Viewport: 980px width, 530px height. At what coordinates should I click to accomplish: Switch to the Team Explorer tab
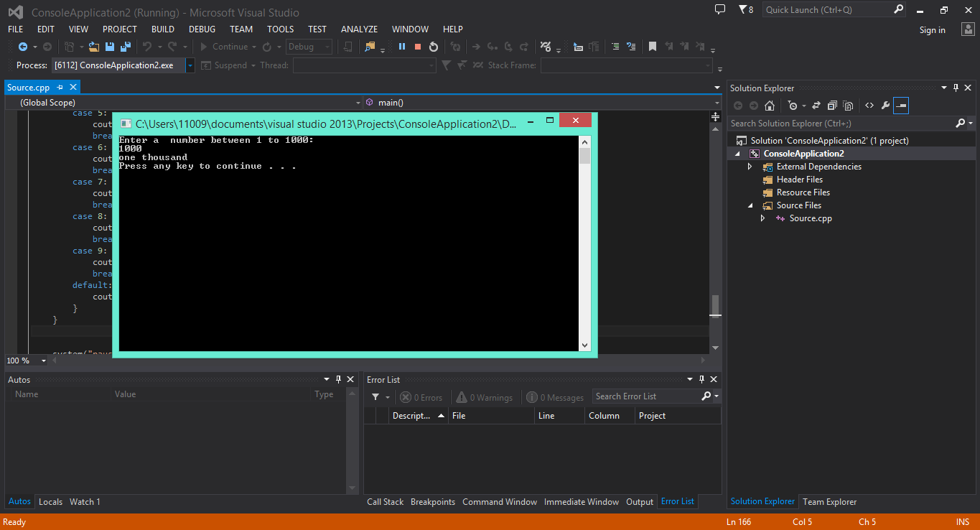pos(829,501)
